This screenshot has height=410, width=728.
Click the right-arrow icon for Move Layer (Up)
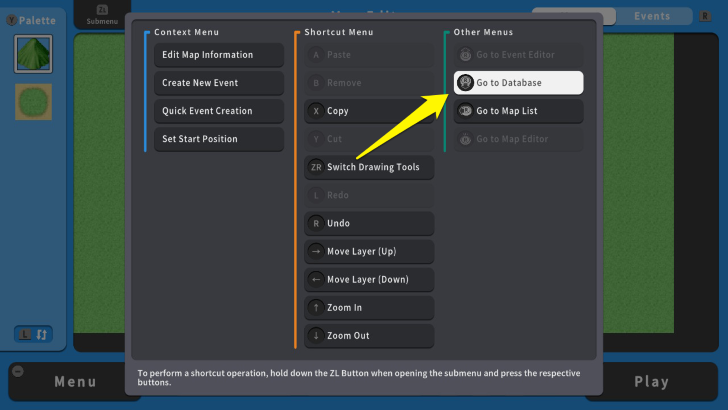tap(316, 252)
